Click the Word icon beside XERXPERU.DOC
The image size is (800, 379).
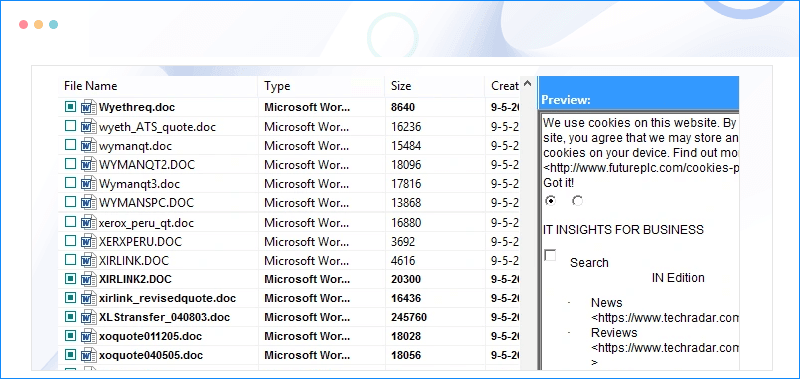(89, 241)
